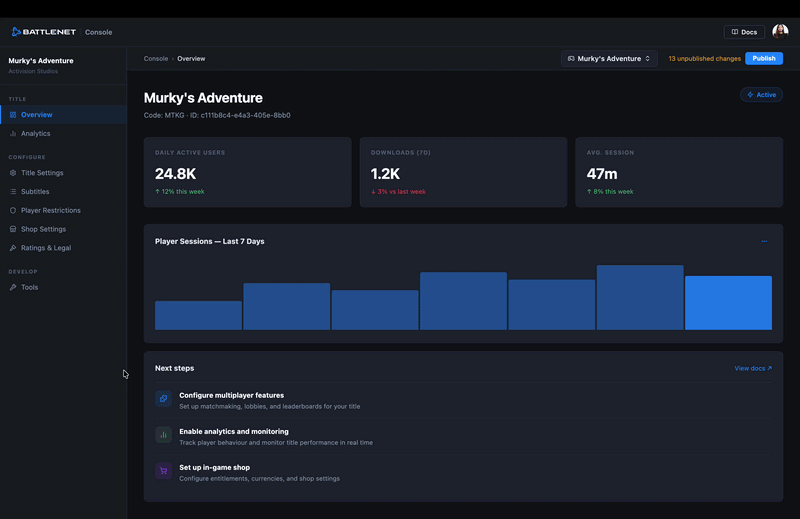Click the Battlenet logo icon
The height and width of the screenshot is (519, 800).
pyautogui.click(x=16, y=32)
